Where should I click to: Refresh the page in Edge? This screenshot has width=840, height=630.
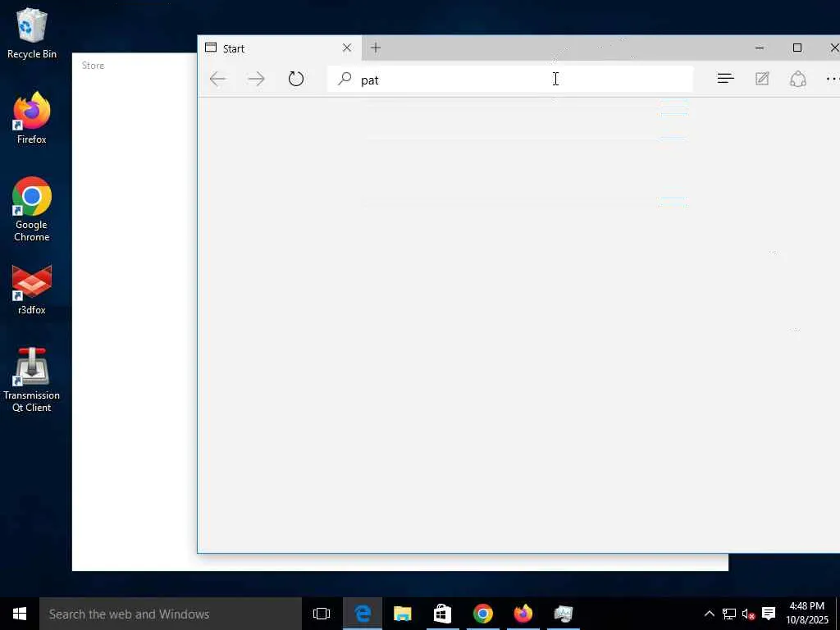click(295, 80)
